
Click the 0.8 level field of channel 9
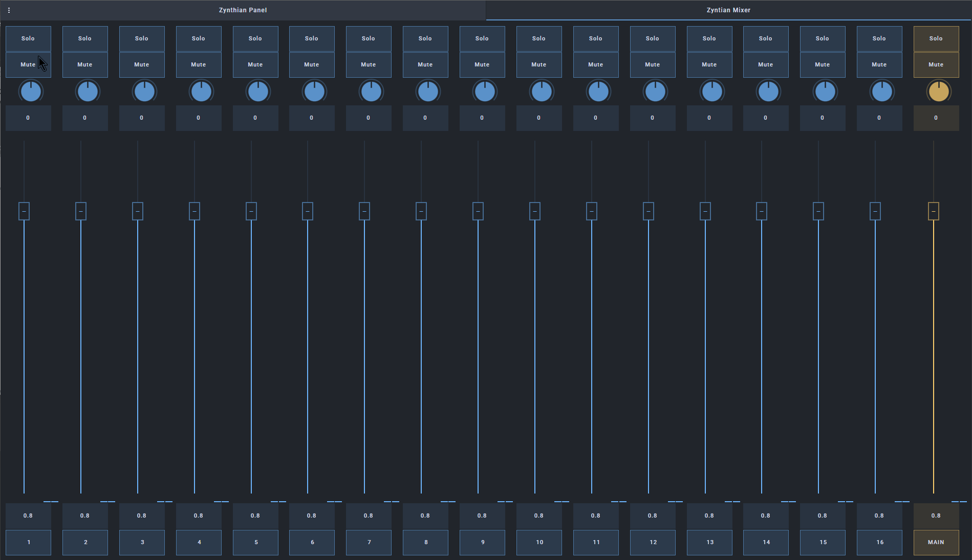pos(482,516)
